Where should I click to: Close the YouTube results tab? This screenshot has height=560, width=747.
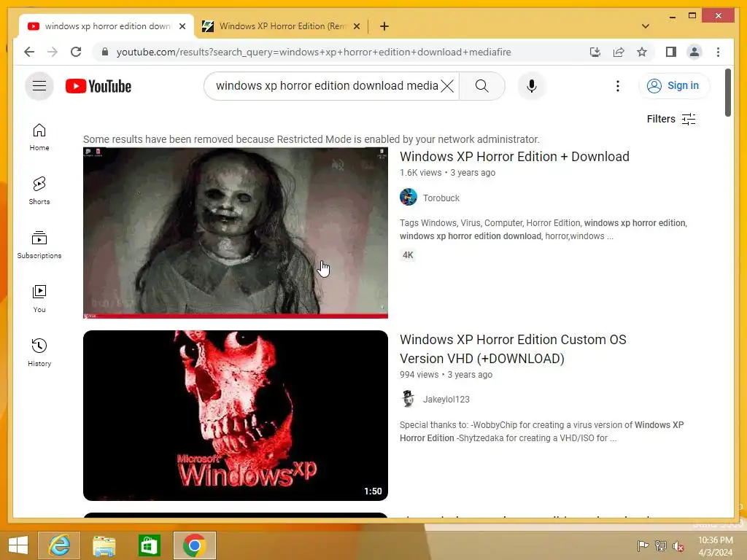pyautogui.click(x=182, y=26)
